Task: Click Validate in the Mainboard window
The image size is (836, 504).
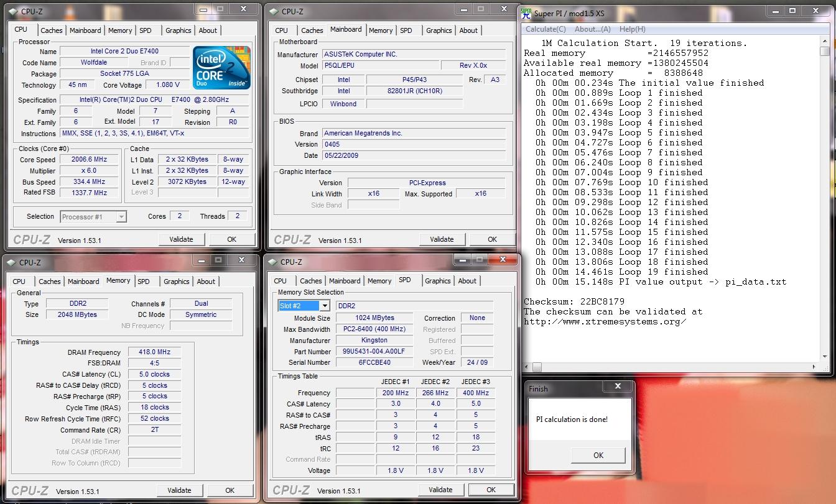Action: (442, 239)
